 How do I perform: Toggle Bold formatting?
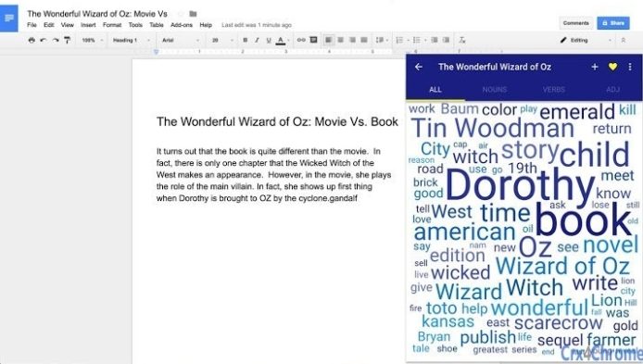pyautogui.click(x=246, y=40)
